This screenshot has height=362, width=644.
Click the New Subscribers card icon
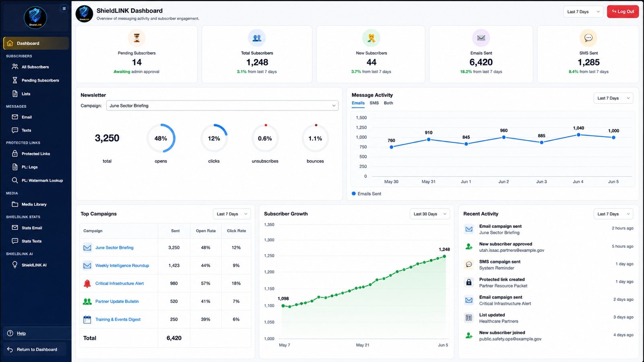(372, 38)
